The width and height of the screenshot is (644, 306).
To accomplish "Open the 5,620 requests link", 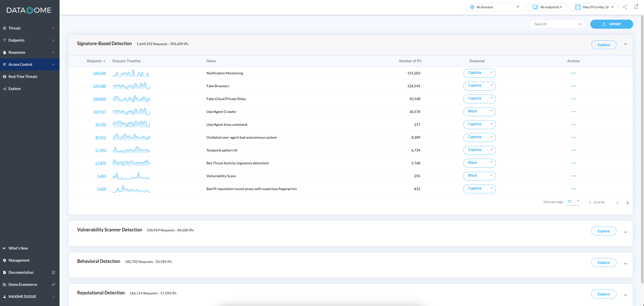I will click(x=102, y=189).
